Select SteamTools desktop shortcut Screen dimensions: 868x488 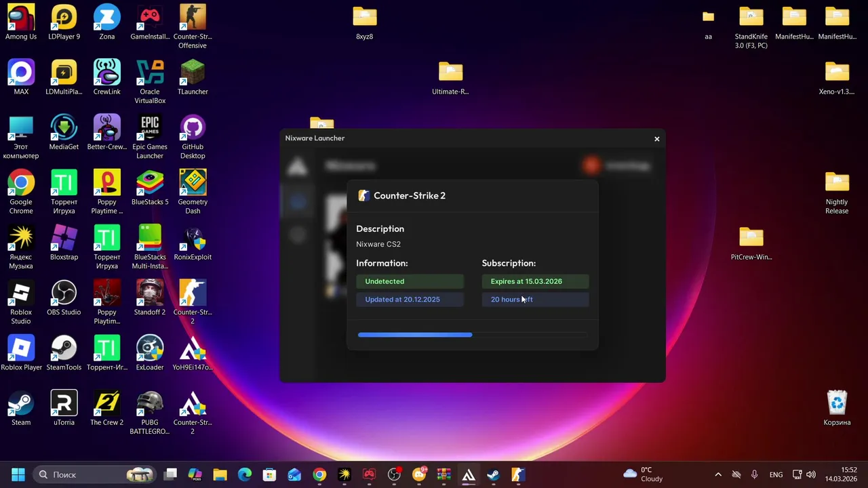pyautogui.click(x=64, y=352)
